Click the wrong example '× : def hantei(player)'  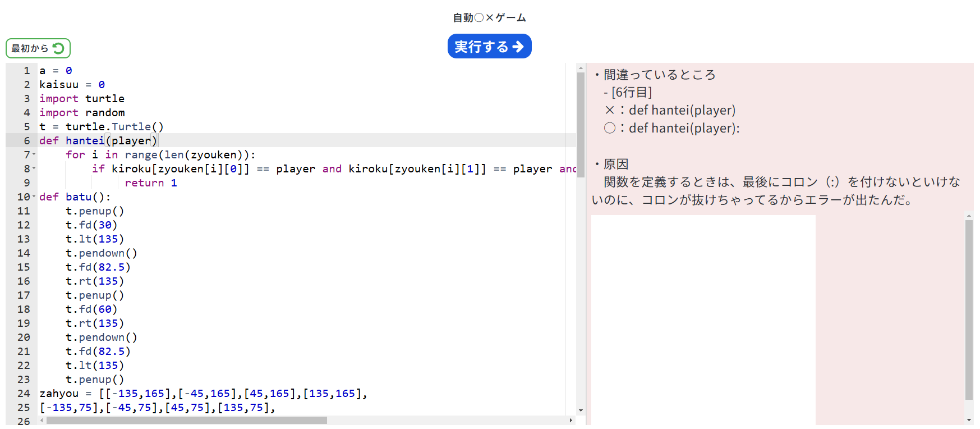(x=670, y=110)
